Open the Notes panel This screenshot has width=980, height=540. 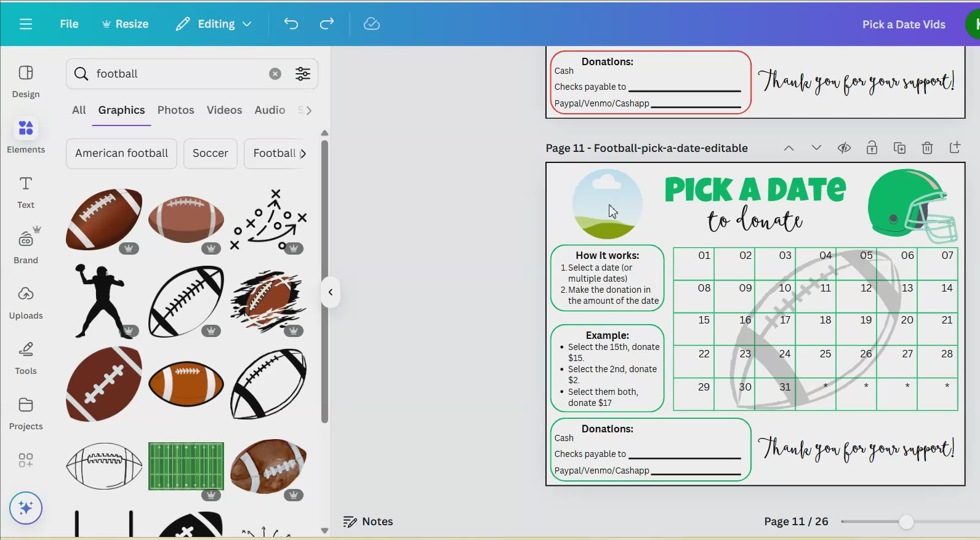368,522
